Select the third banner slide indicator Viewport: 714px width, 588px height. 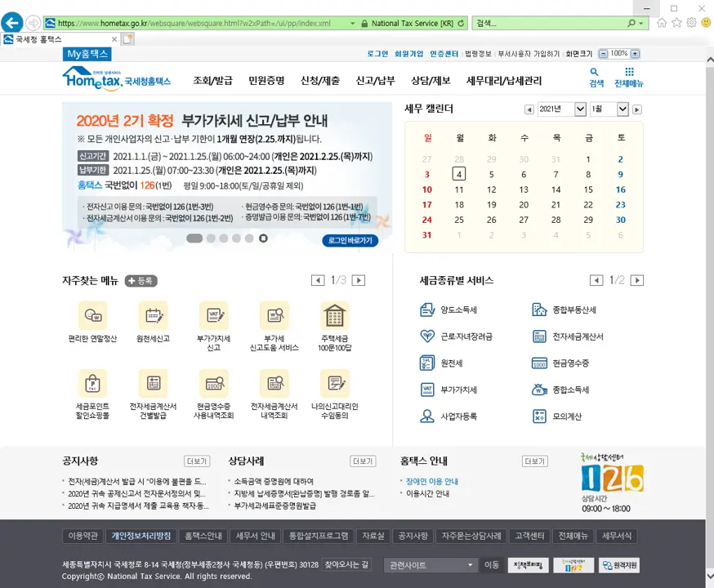tap(224, 238)
